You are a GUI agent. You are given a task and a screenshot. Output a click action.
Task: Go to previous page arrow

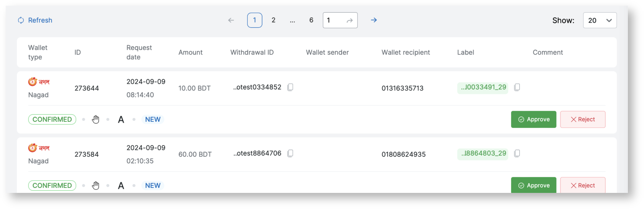coord(231,20)
